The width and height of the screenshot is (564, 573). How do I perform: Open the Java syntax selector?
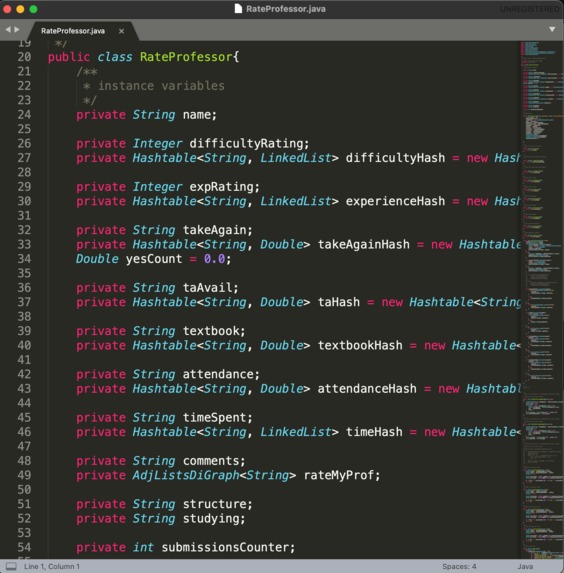525,566
